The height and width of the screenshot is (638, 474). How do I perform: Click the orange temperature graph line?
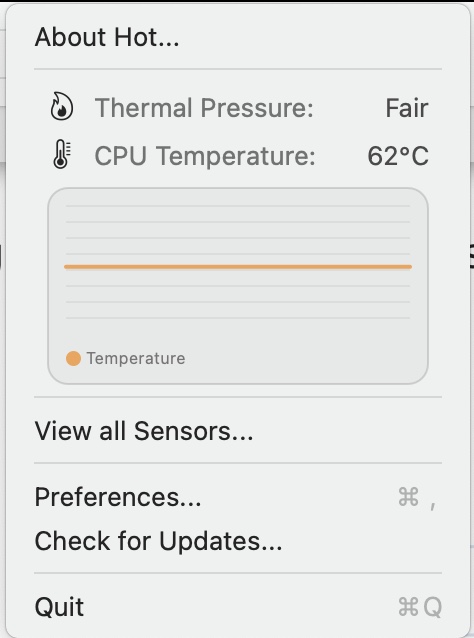[x=238, y=267]
